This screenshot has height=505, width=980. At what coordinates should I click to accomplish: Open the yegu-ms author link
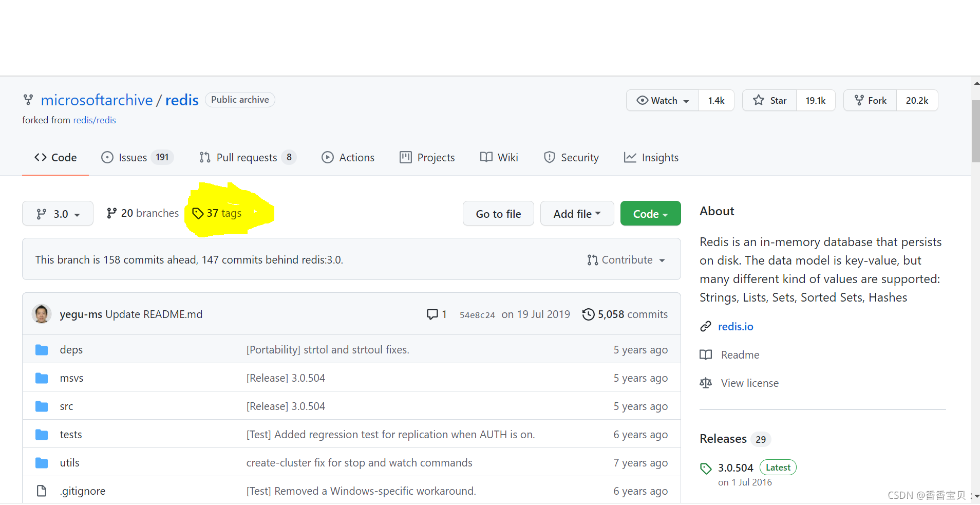(x=81, y=314)
